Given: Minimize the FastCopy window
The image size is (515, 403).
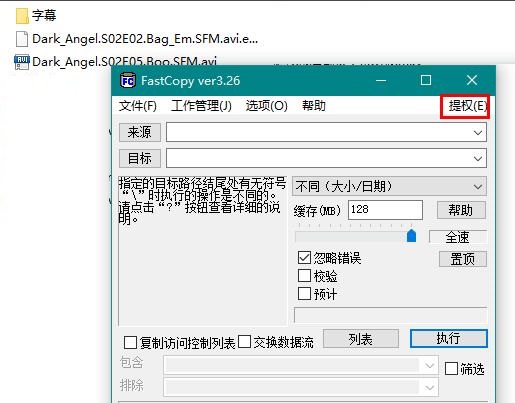Looking at the screenshot, I should click(381, 80).
